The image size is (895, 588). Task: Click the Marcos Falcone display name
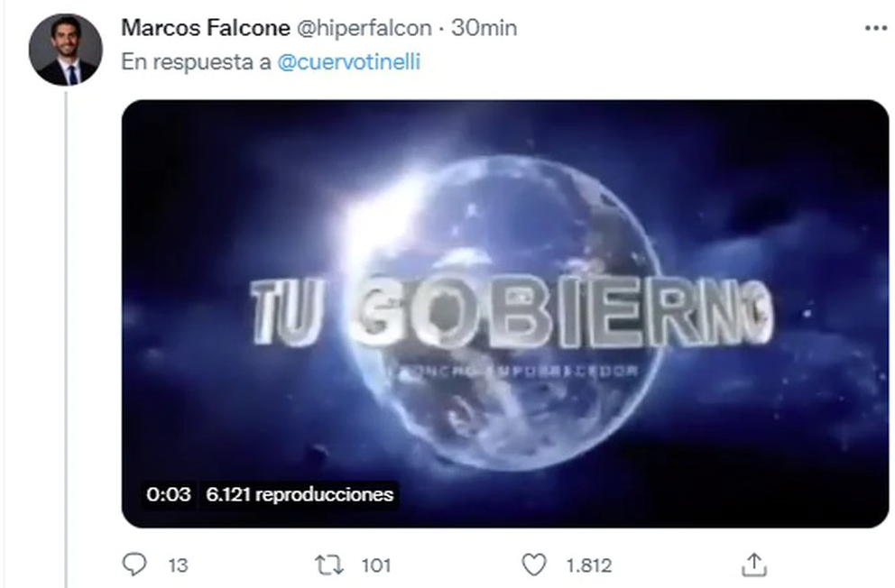pos(206,28)
